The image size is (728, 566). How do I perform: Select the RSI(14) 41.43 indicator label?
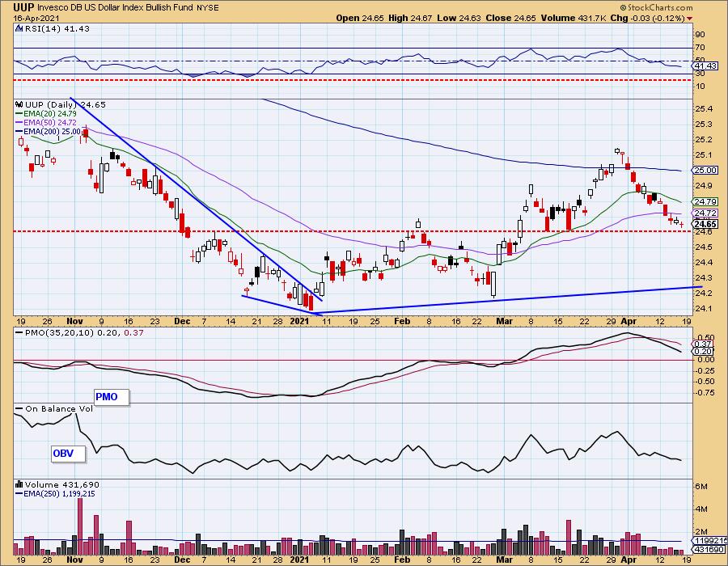click(57, 28)
